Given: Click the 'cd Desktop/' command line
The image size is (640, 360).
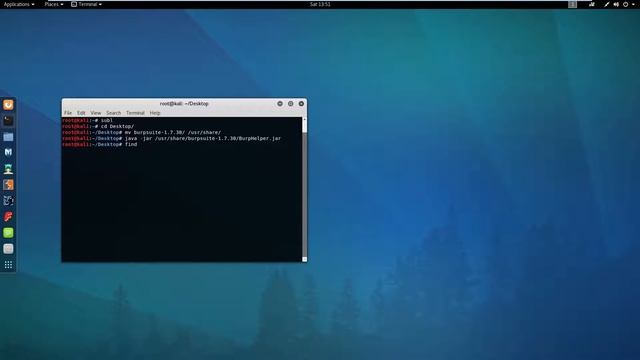Looking at the screenshot, I should [98, 127].
